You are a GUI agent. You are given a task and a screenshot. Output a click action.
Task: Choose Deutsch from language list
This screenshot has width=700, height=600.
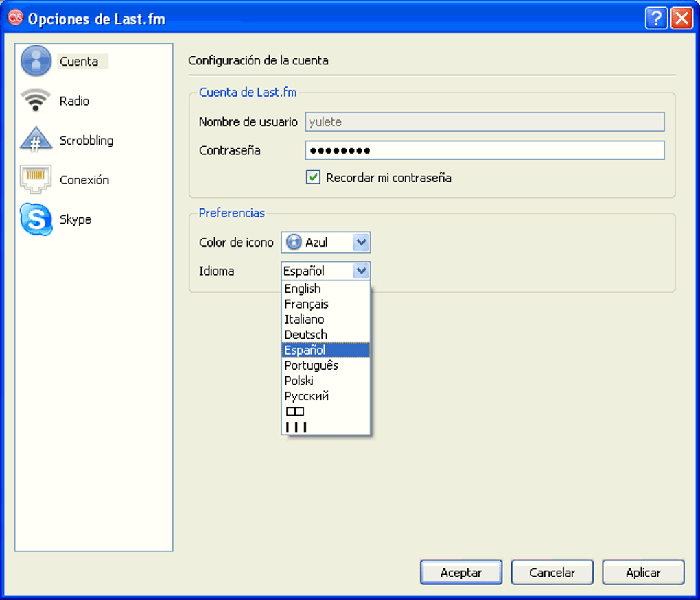pyautogui.click(x=325, y=334)
